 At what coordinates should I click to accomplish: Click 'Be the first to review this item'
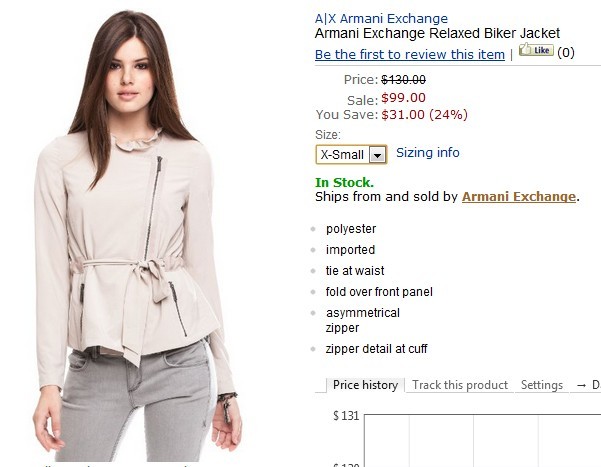[410, 54]
